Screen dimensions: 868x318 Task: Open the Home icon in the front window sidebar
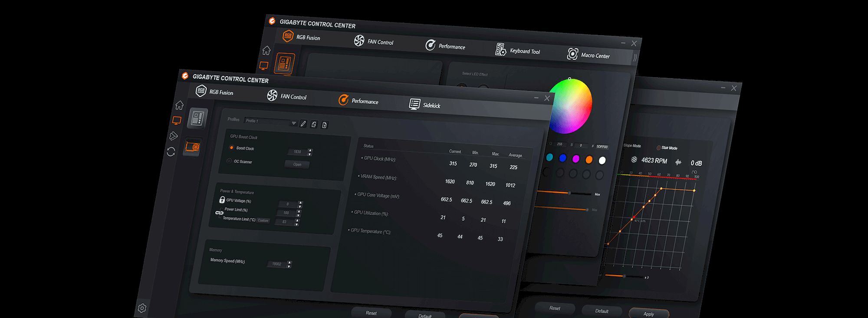pyautogui.click(x=179, y=105)
